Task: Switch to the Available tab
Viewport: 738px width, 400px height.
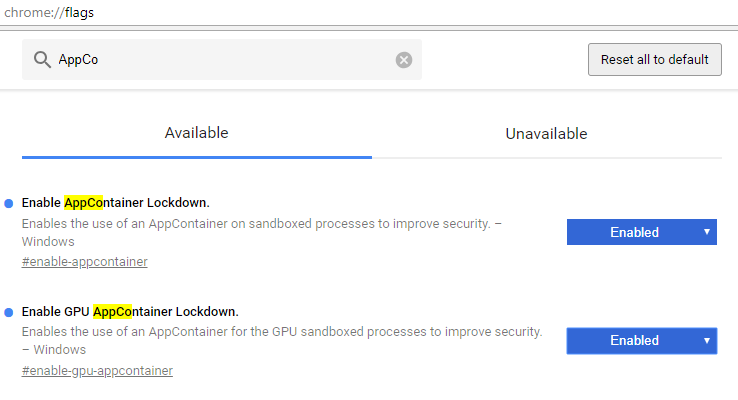Action: 196,133
